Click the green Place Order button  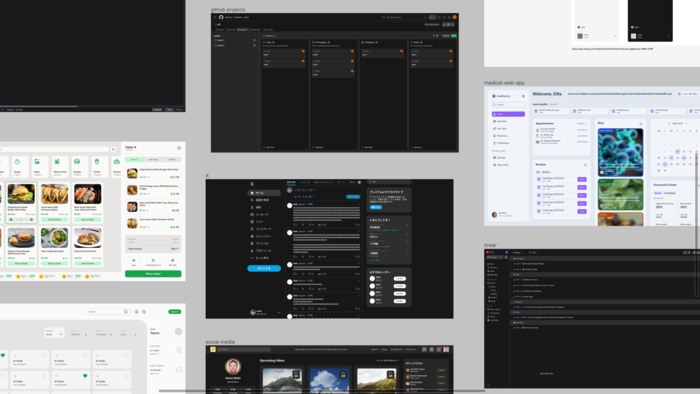point(153,274)
